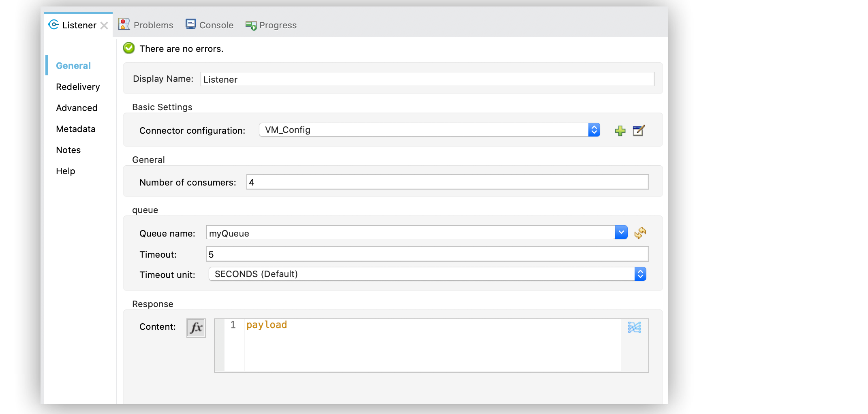Click the VM connector icon on the Listener tab

click(53, 25)
